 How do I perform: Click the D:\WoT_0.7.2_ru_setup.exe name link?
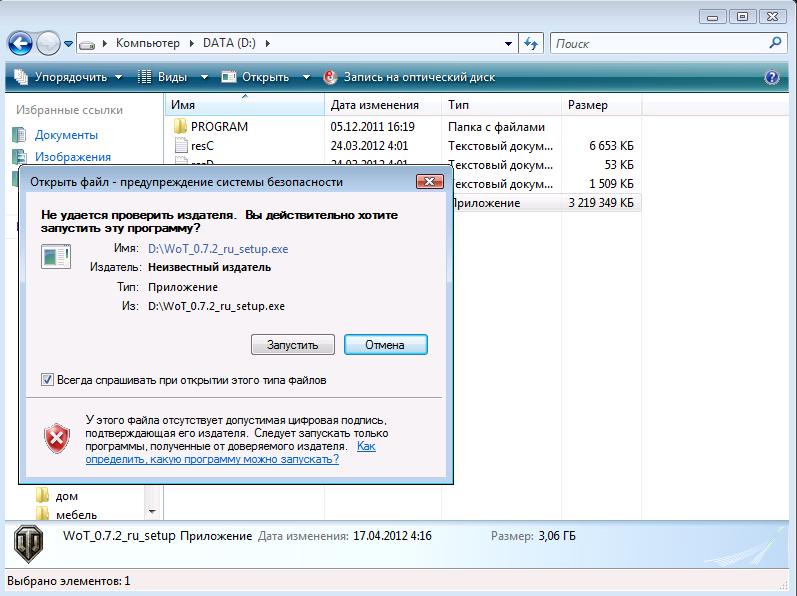point(218,249)
